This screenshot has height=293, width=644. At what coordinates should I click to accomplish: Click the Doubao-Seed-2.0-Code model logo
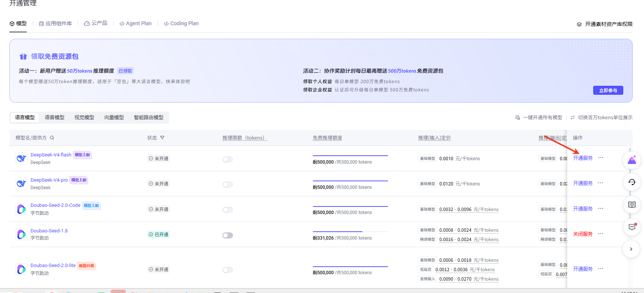(x=21, y=209)
